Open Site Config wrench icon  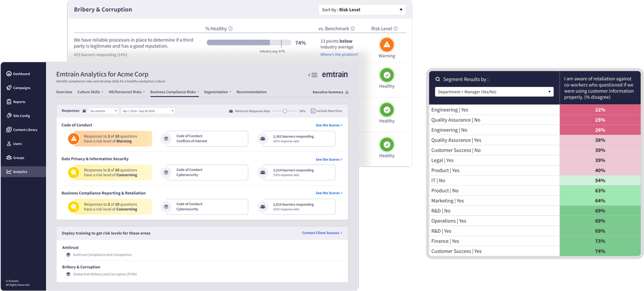tap(9, 116)
